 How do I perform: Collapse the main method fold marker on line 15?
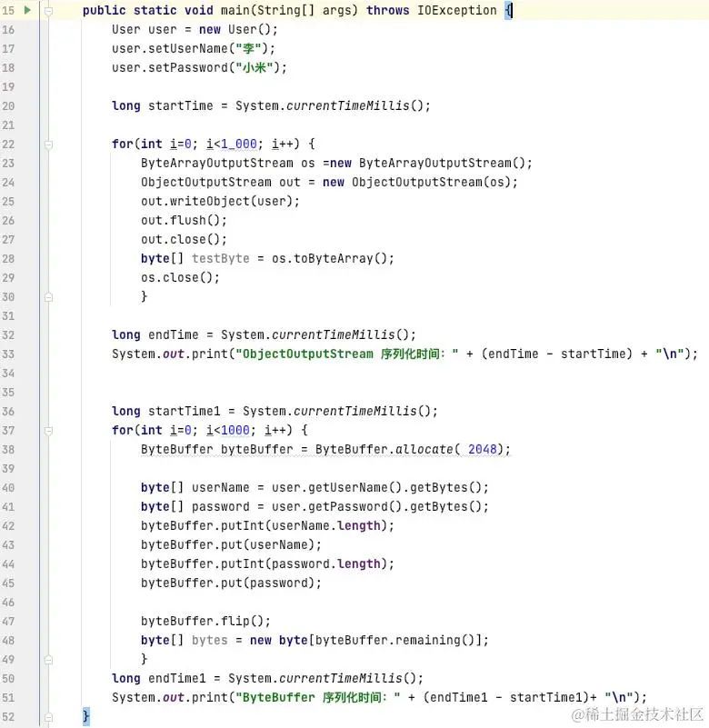[x=48, y=10]
